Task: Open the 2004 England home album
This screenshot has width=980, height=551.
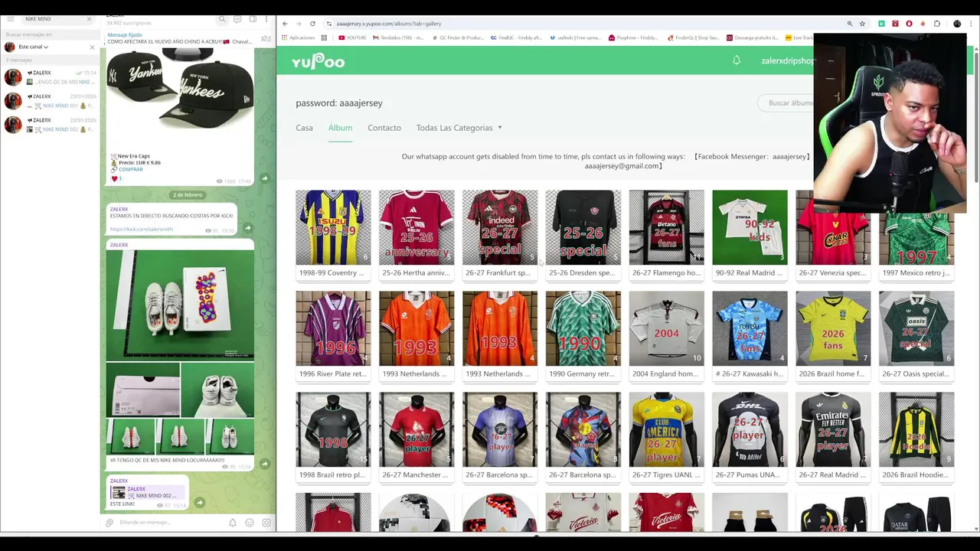Action: [x=666, y=335]
